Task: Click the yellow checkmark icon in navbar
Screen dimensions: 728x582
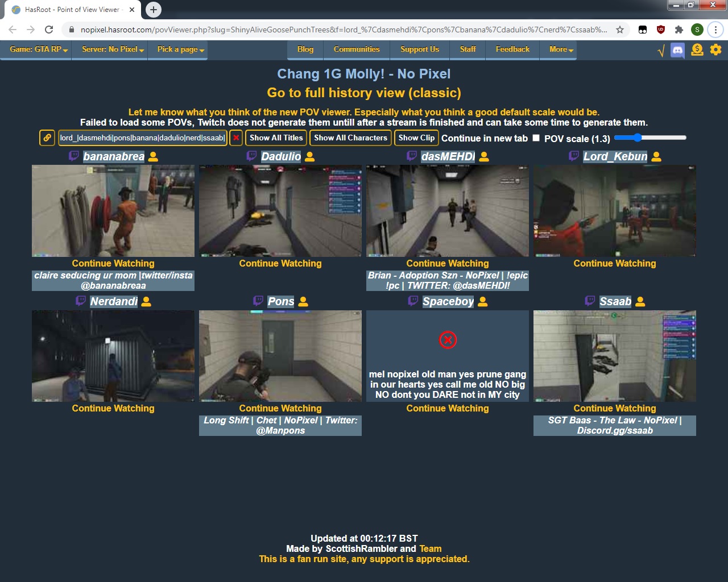Action: (661, 51)
